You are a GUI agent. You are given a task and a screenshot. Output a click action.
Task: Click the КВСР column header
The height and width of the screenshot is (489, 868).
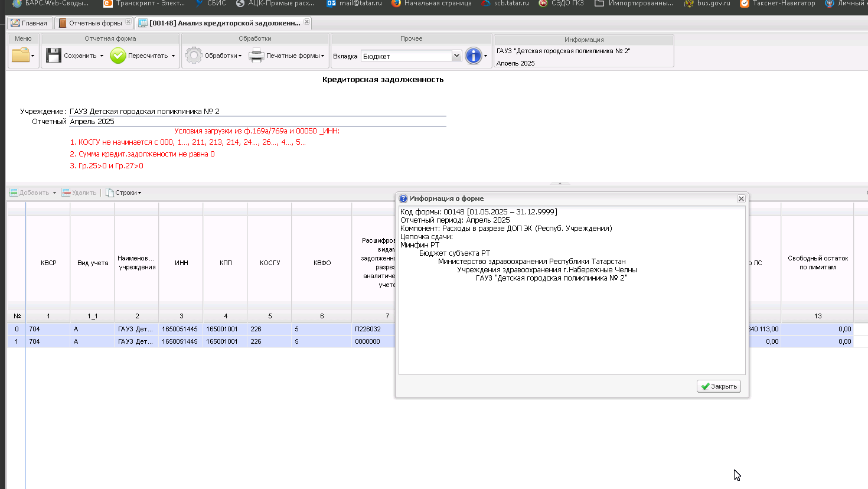[48, 263]
